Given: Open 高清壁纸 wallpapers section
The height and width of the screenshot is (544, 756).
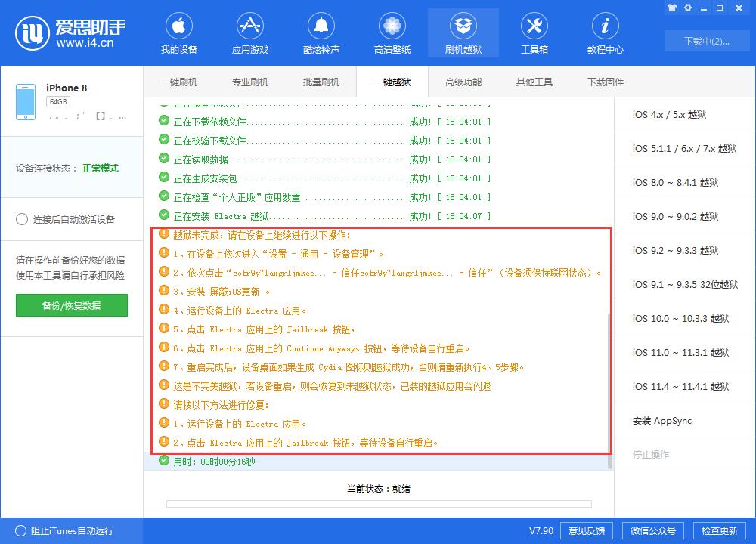Looking at the screenshot, I should click(x=392, y=34).
